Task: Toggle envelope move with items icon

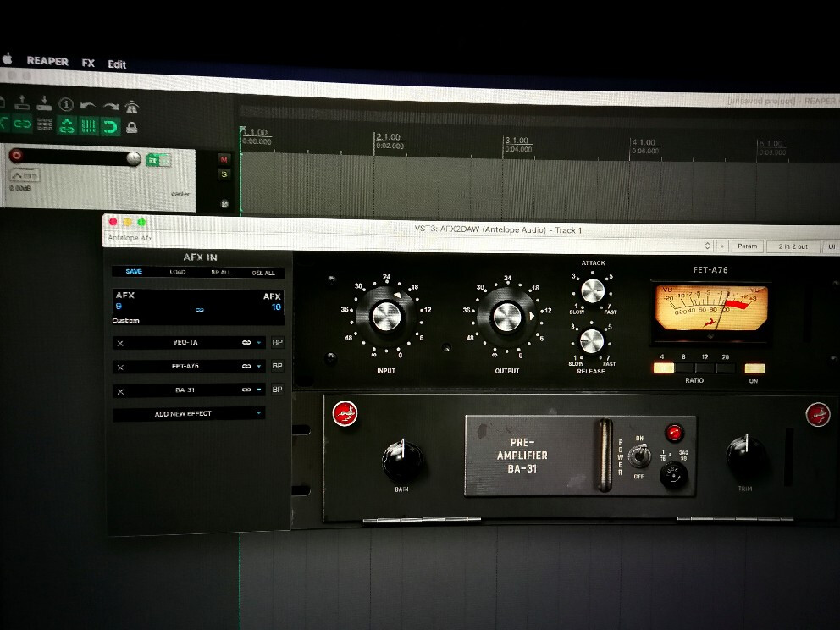Action: [x=66, y=126]
